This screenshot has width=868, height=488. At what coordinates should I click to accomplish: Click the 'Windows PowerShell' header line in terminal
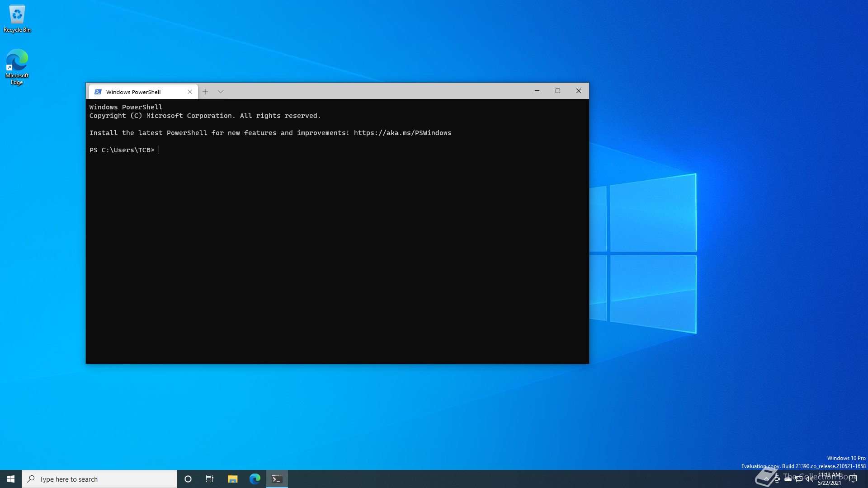(x=126, y=107)
